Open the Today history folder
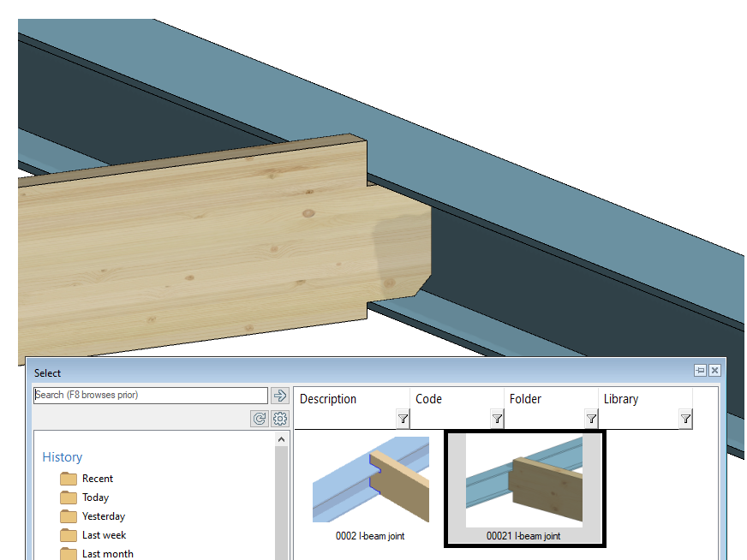 point(95,497)
